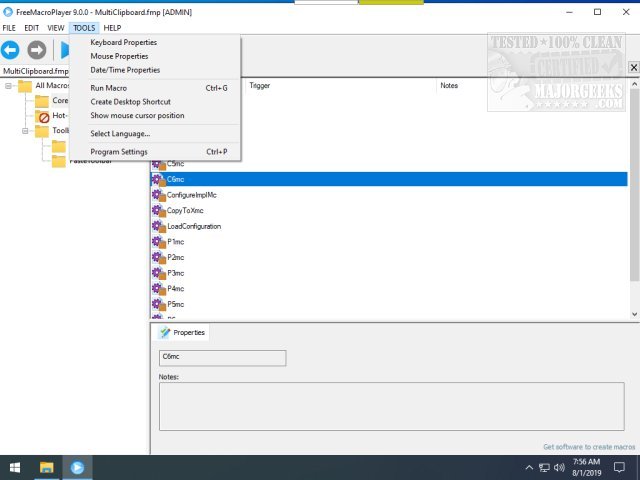Click inside the Notes text area
The width and height of the screenshot is (640, 480).
point(391,407)
